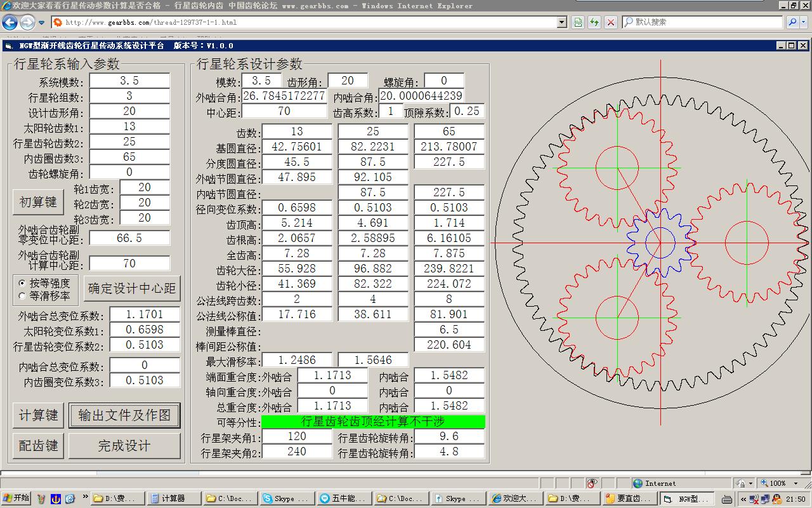Viewport: 812px width, 508px height.
Task: Click the 确定设计中心距 button
Action: 132,288
